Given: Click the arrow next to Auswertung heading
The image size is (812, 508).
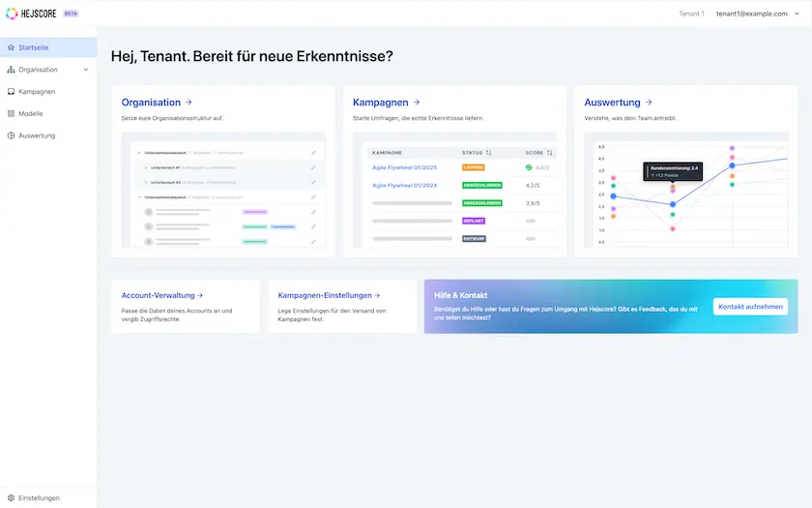Looking at the screenshot, I should point(649,103).
